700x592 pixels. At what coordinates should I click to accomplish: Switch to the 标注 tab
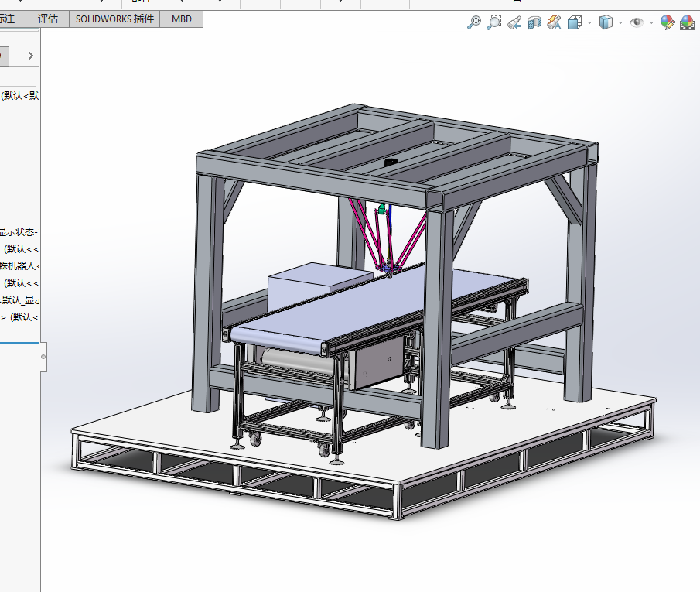pos(12,19)
